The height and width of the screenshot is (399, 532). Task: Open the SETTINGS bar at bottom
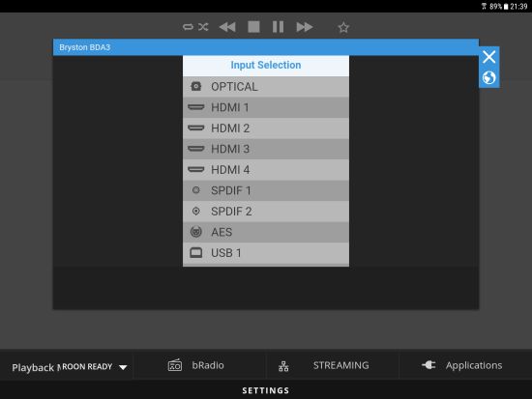(266, 390)
